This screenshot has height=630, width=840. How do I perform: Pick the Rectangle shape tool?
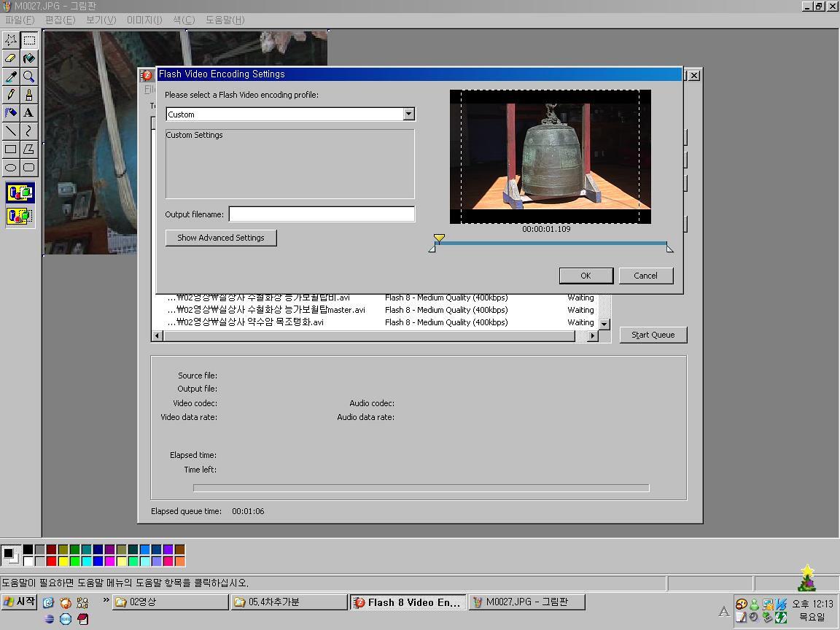click(11, 149)
